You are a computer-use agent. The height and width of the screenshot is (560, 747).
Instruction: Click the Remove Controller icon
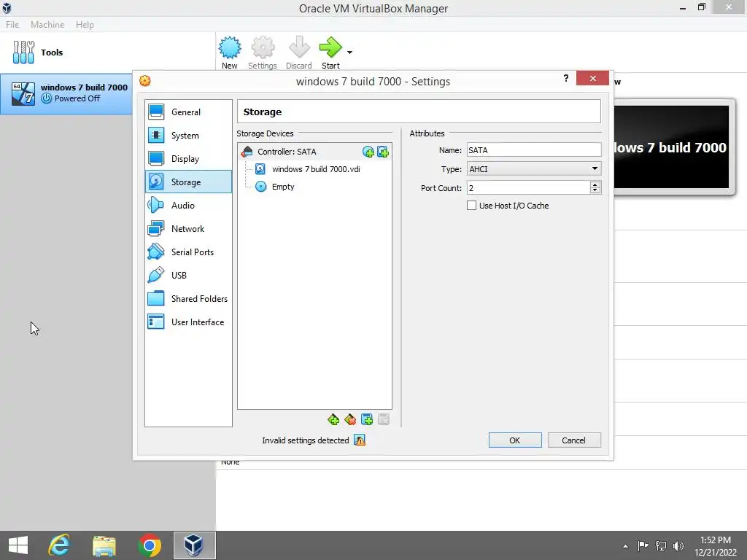tap(350, 419)
